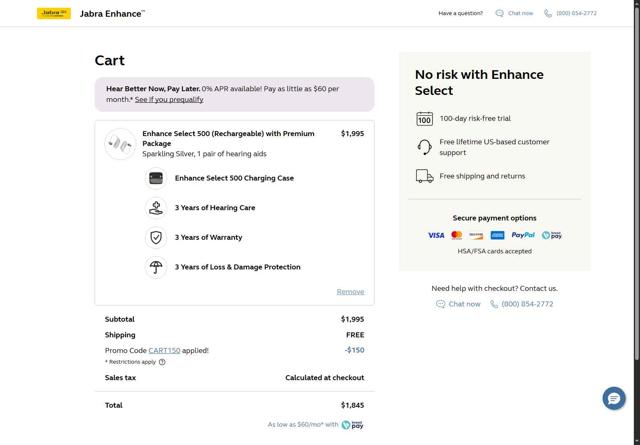Open the floating blue chat widget button
Viewport: 640px width, 445px height.
tap(614, 398)
